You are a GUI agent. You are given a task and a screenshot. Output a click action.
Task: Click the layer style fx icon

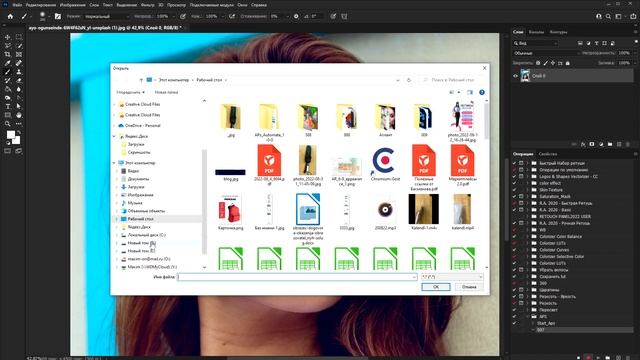583,144
